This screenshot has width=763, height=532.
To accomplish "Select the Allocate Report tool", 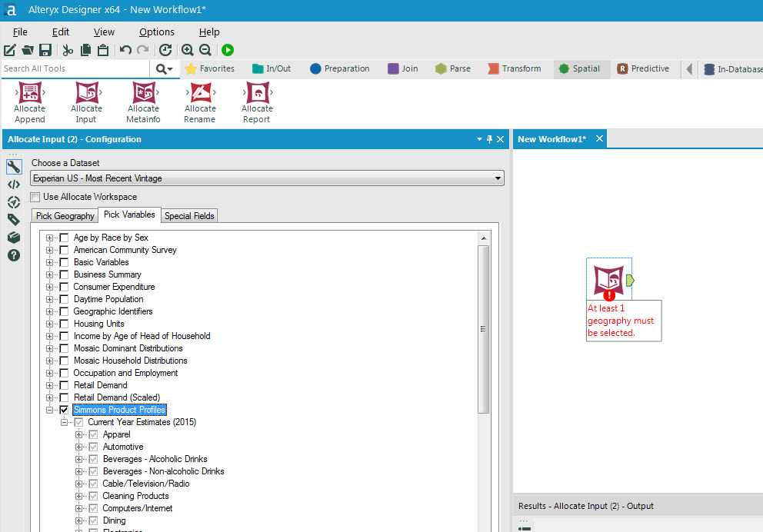I will click(257, 102).
